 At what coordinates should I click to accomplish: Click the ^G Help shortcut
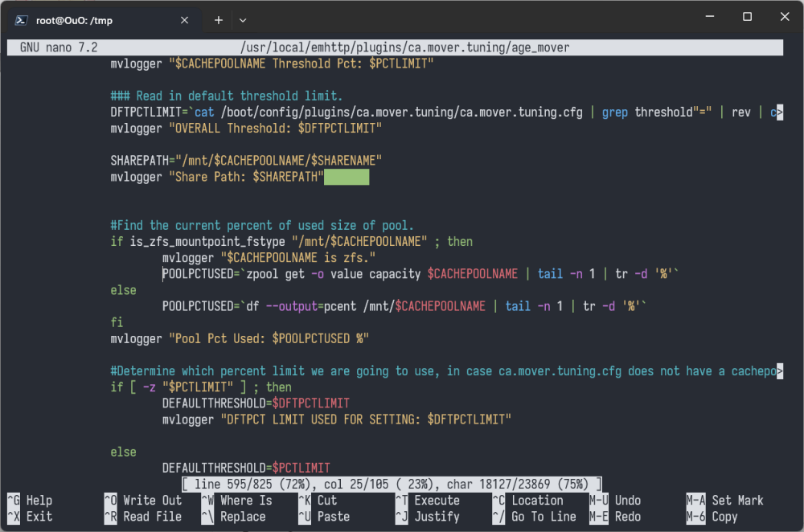[30, 500]
